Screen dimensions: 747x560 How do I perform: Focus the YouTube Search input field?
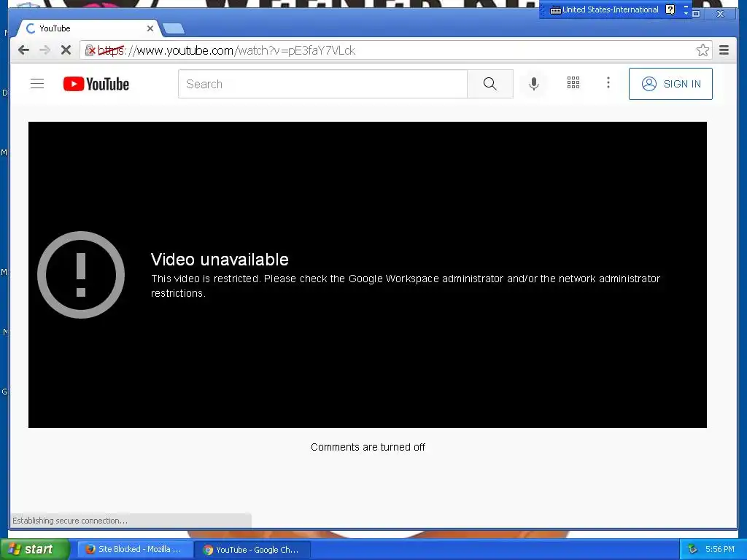322,84
